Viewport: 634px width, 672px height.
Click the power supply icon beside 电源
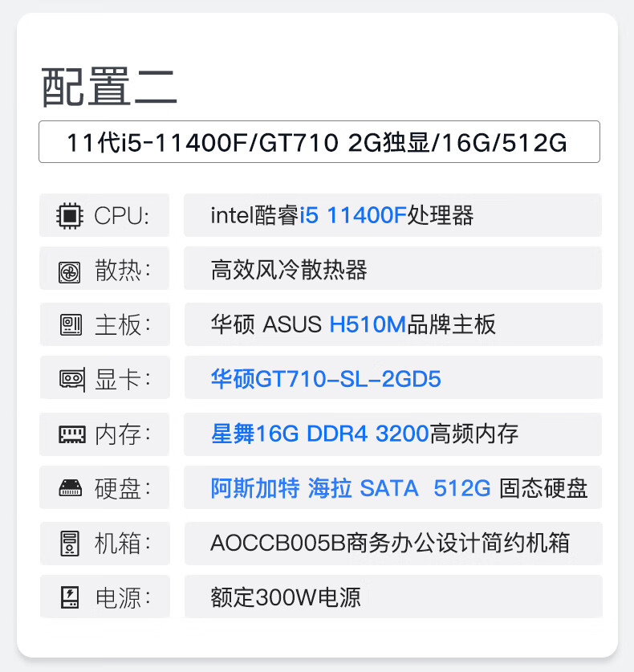71,597
